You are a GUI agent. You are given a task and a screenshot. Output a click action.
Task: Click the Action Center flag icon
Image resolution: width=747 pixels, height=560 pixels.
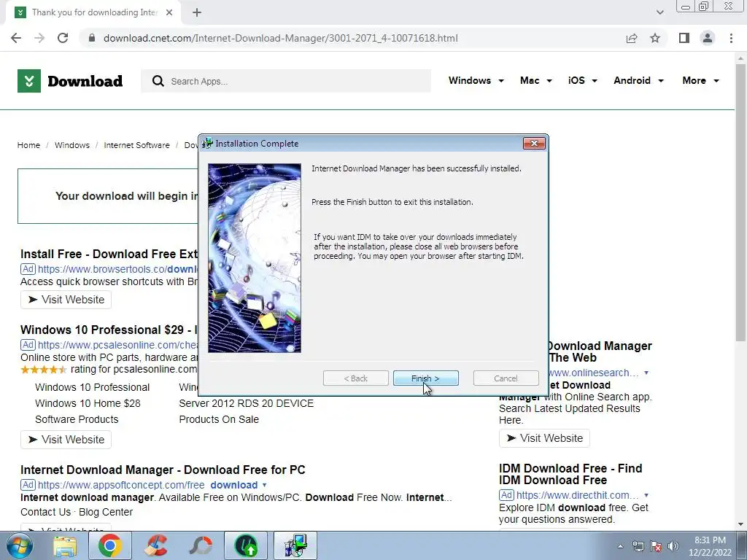click(656, 546)
